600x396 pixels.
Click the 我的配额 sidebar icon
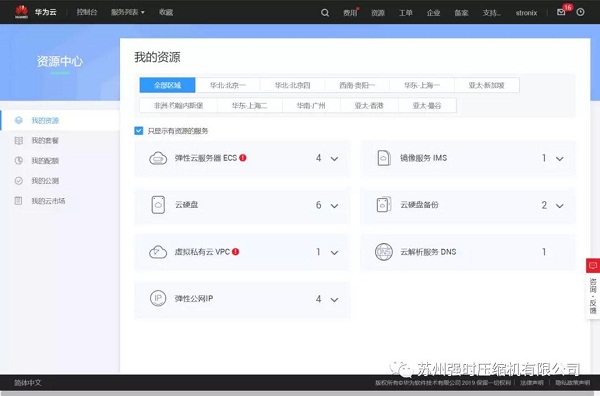coord(18,160)
